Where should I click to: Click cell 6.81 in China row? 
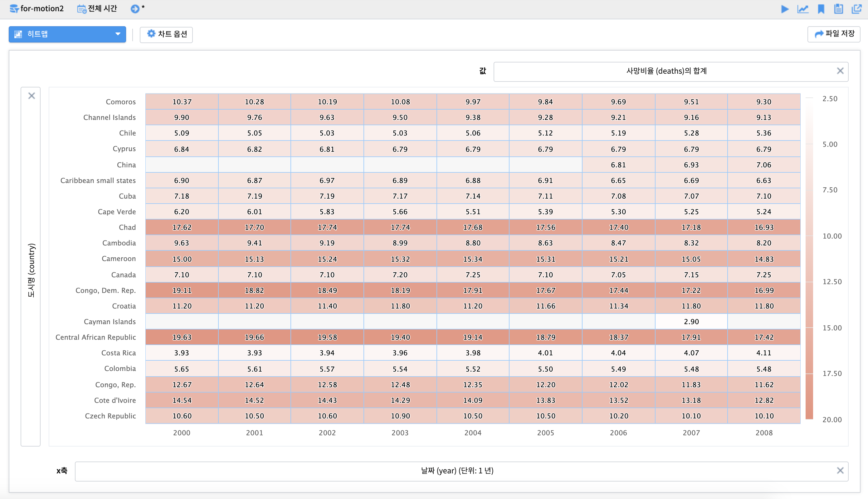[x=618, y=165]
